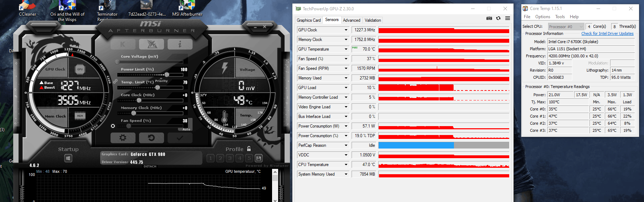Save the profile with the floppy disk icon
Image resolution: width=644 pixels, height=202 pixels.
pyautogui.click(x=259, y=158)
